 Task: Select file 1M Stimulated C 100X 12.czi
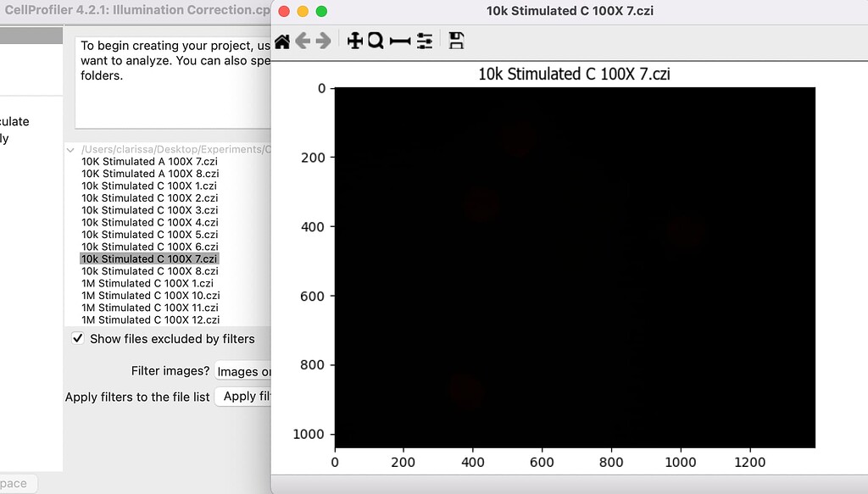(x=145, y=319)
